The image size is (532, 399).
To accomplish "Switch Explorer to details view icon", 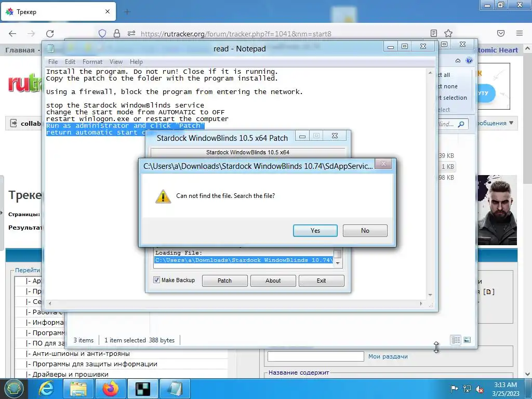I will (456, 340).
